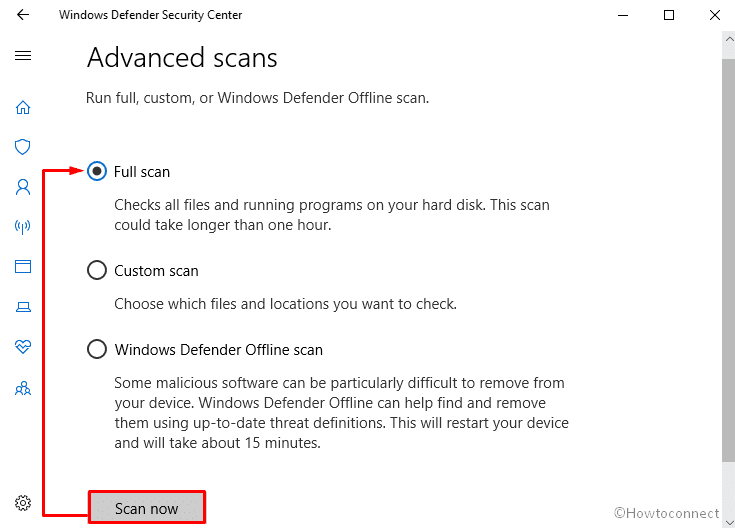Click the scrollbar up arrow

[729, 39]
